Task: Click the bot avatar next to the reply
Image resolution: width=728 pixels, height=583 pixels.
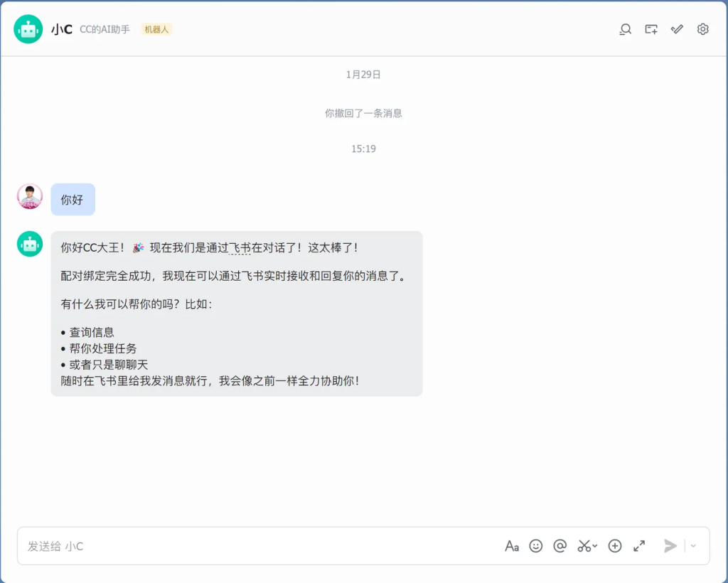Action: click(x=30, y=244)
